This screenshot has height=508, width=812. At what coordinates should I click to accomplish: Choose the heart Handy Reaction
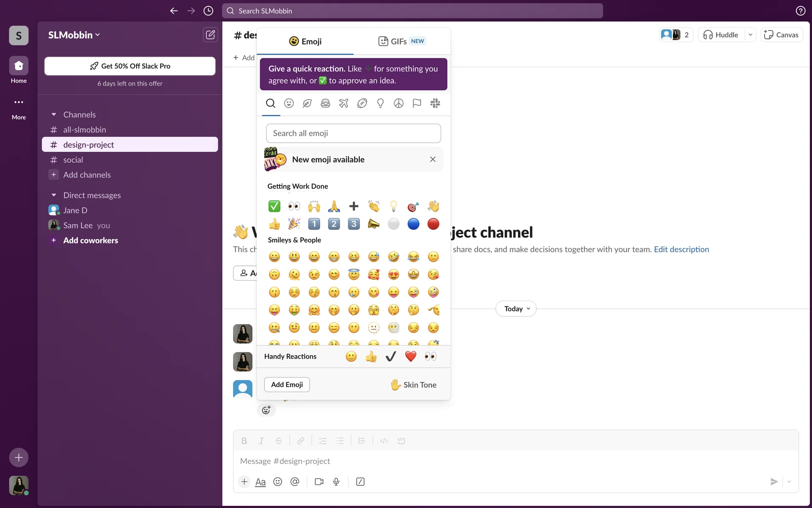[410, 356]
